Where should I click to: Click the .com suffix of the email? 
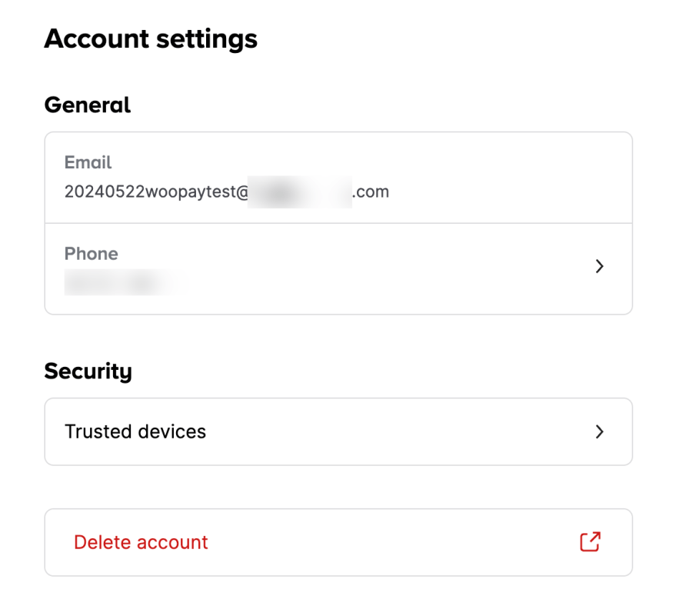point(371,191)
